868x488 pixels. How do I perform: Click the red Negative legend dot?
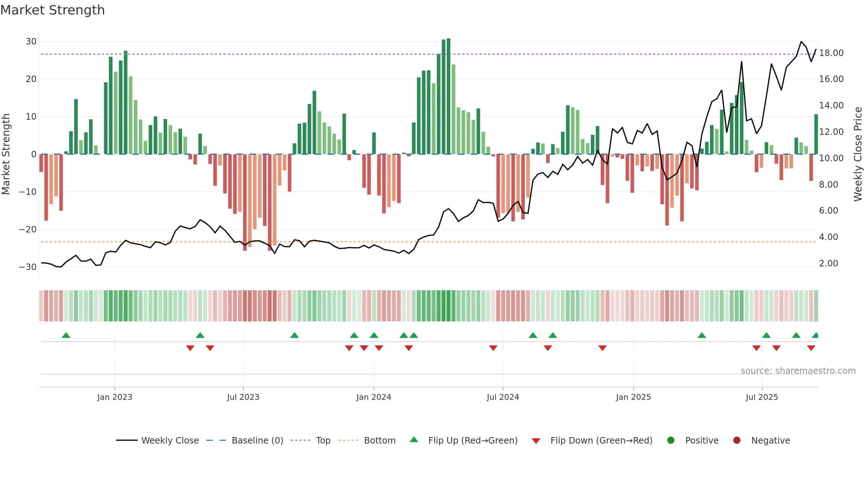737,440
